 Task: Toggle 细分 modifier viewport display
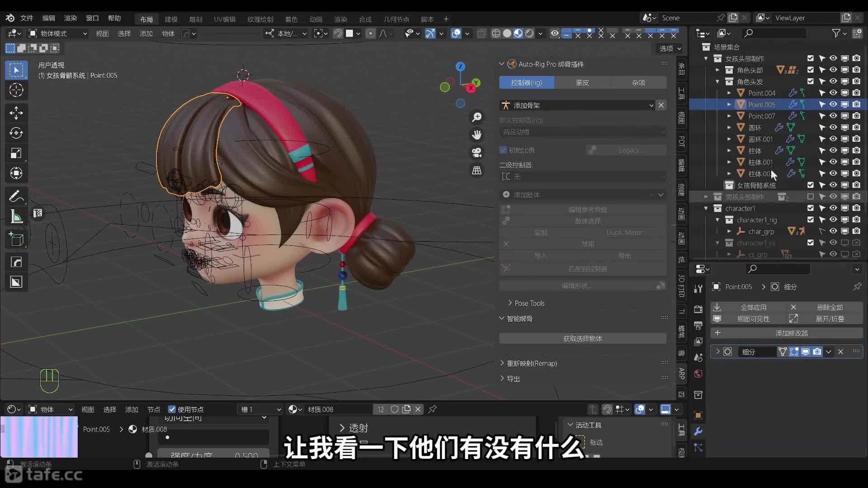click(x=806, y=352)
